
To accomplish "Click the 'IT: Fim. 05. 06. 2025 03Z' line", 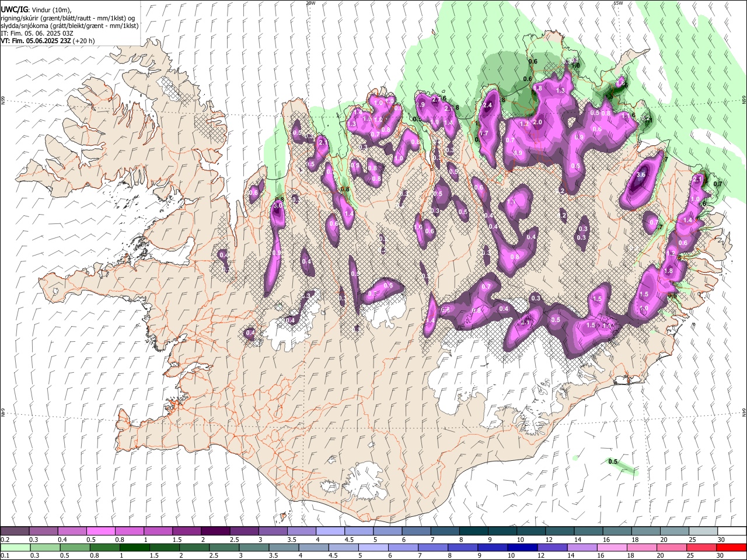I will tap(37, 33).
